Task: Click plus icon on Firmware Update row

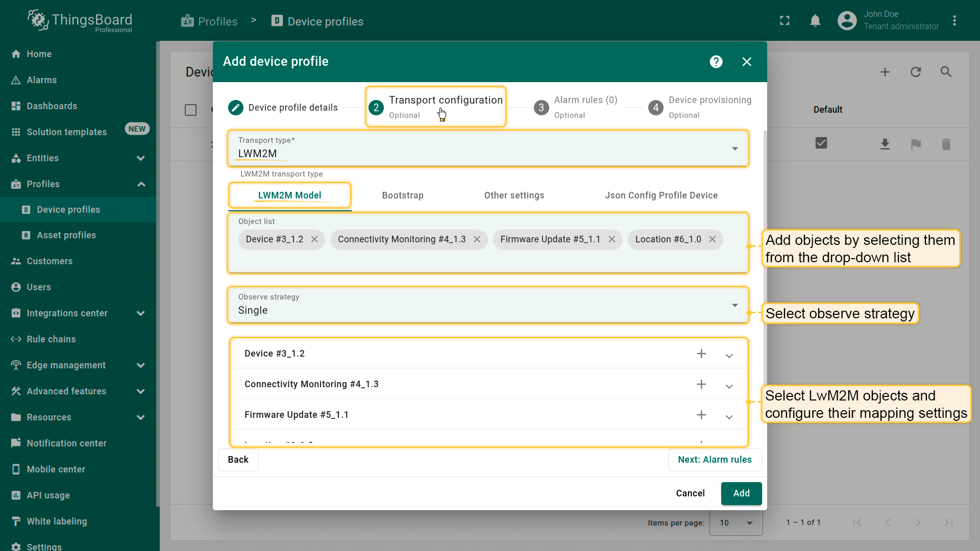Action: pos(701,415)
